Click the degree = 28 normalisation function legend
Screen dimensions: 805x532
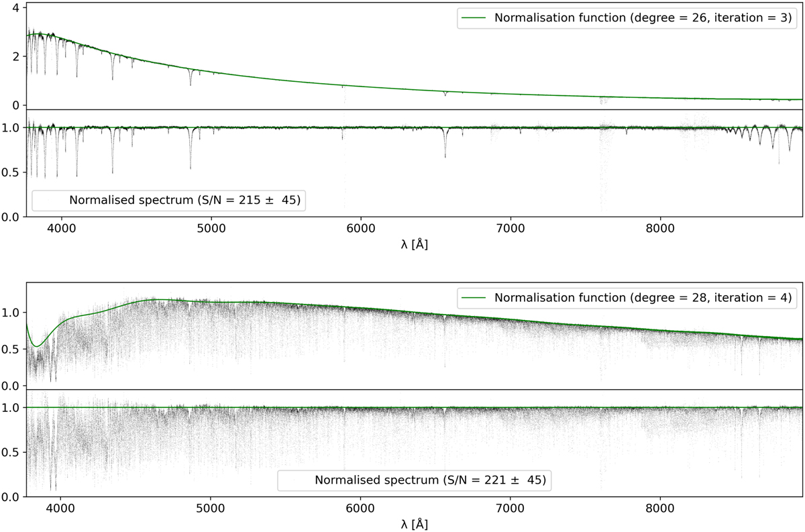(x=627, y=297)
